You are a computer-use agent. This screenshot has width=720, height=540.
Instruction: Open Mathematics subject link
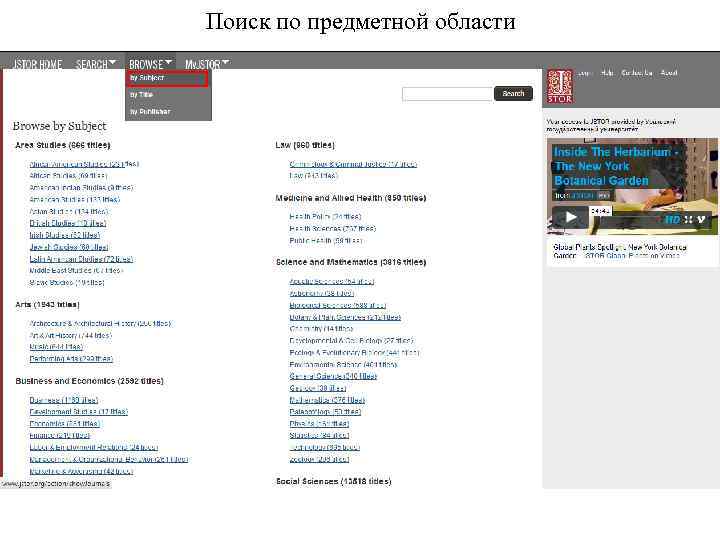[x=327, y=400]
